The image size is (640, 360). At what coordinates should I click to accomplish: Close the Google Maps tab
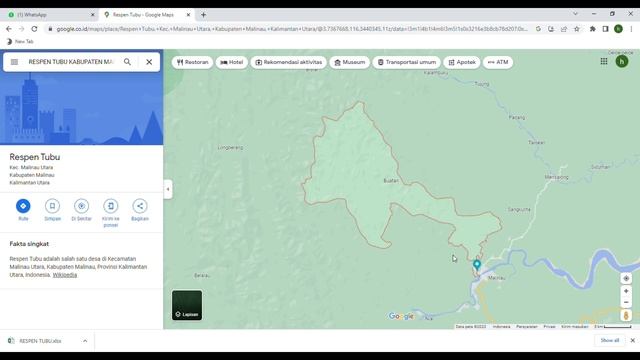coord(188,15)
